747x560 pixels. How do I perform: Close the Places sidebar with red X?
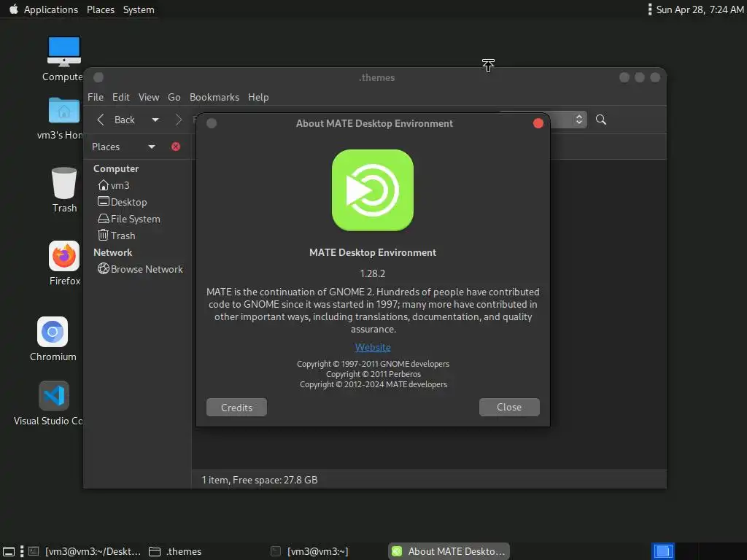tap(176, 147)
